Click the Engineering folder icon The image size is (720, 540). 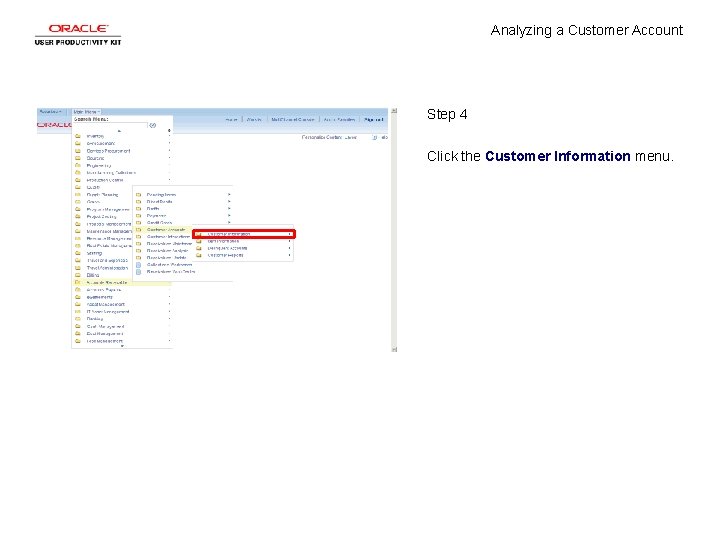click(x=78, y=165)
